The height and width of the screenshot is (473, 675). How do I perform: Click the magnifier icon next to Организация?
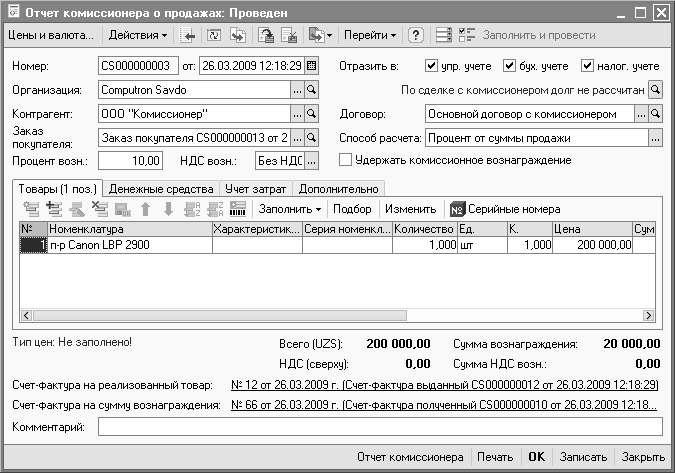tap(311, 90)
